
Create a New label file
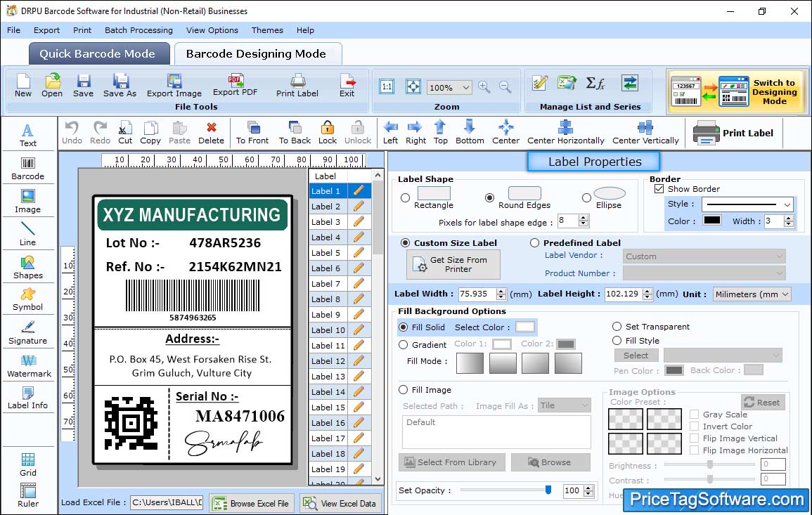point(22,86)
